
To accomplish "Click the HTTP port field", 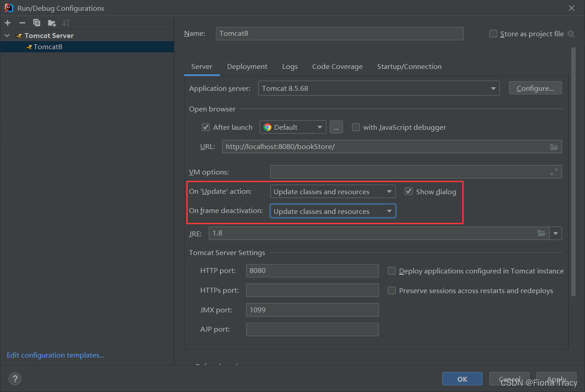I will tap(313, 271).
